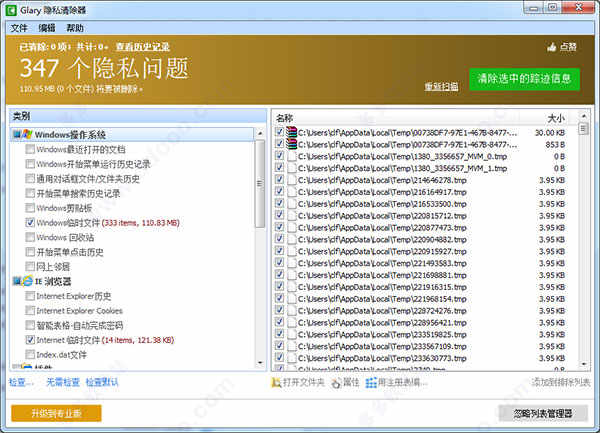Click the green 清除选中的踪迹信息 button
Viewport: 600px width, 433px height.
[524, 78]
